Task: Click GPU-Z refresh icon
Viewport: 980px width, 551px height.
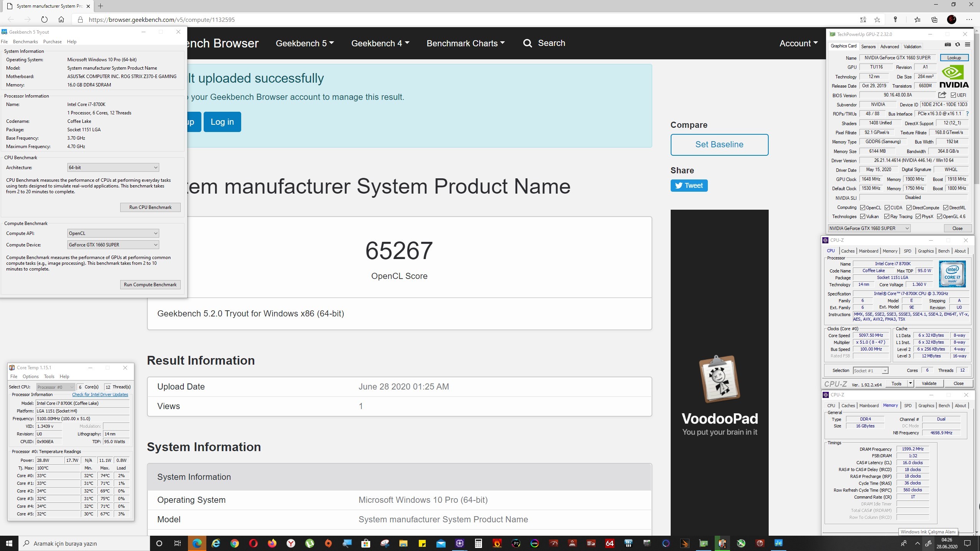Action: 957,45
